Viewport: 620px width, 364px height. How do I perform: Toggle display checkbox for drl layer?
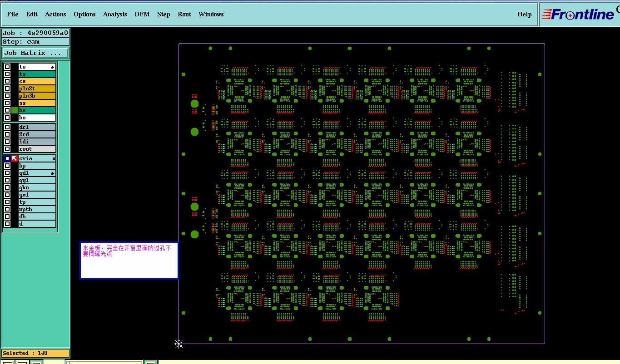click(x=7, y=127)
